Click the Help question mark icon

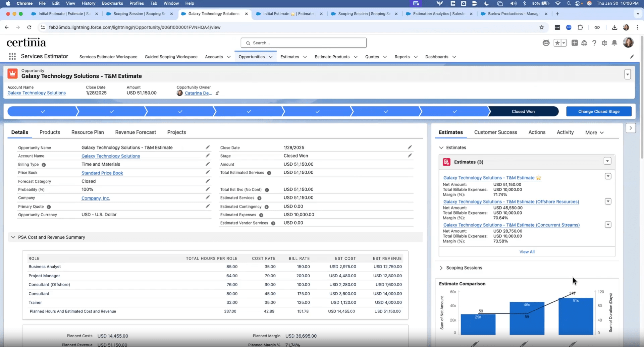tap(594, 43)
